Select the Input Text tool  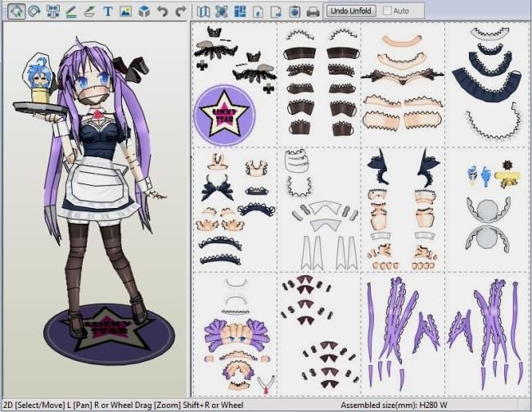coord(107,11)
